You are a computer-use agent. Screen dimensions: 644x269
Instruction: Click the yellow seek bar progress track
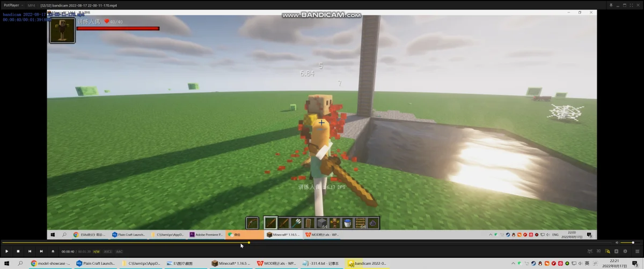click(x=125, y=243)
